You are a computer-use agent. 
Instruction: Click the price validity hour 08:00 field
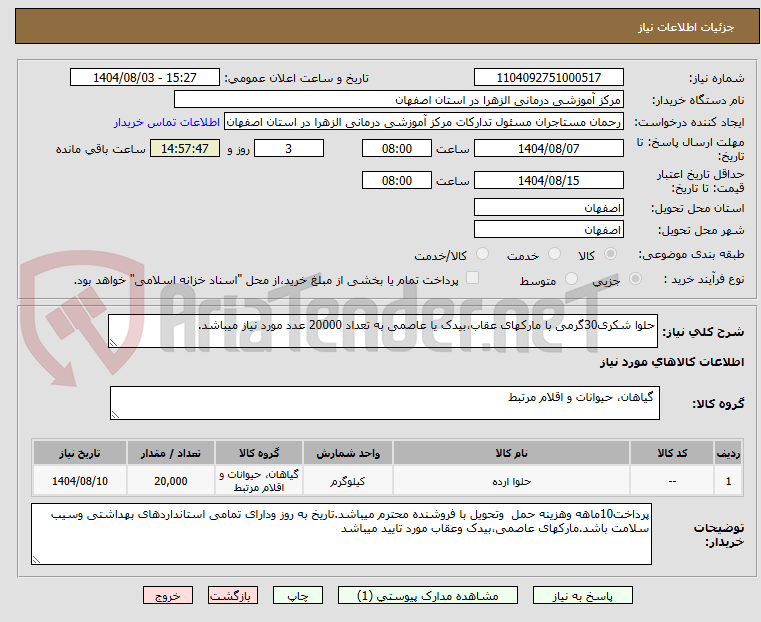click(x=397, y=180)
